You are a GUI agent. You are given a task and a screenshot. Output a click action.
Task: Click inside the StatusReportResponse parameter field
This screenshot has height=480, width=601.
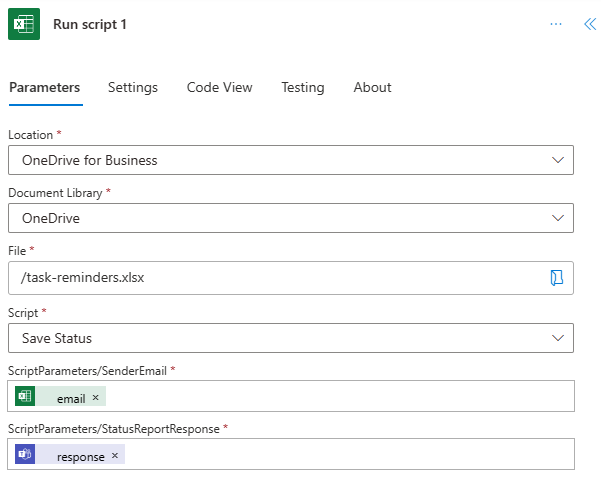coord(340,455)
